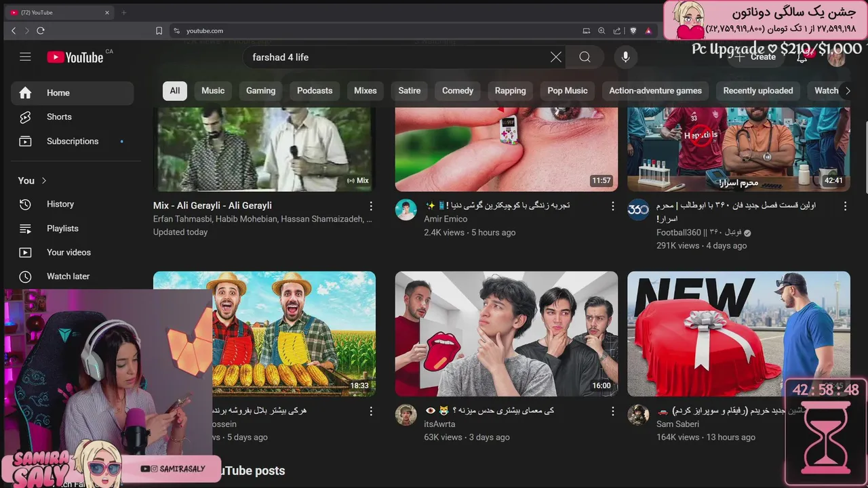This screenshot has height=488, width=868.
Task: Open the notifications bell
Action: pos(802,57)
